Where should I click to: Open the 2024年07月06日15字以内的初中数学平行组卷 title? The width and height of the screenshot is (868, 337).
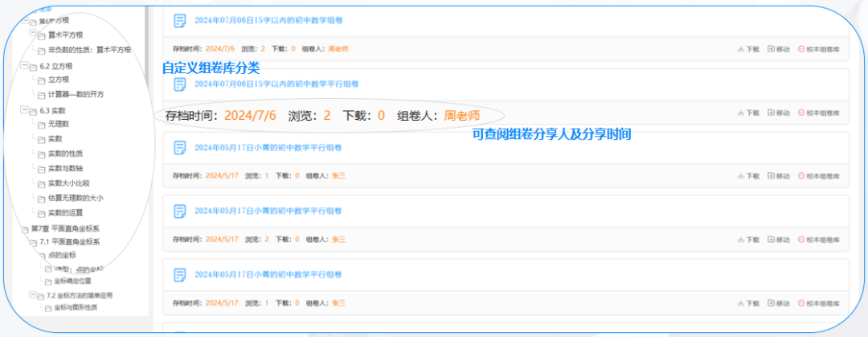(x=276, y=84)
